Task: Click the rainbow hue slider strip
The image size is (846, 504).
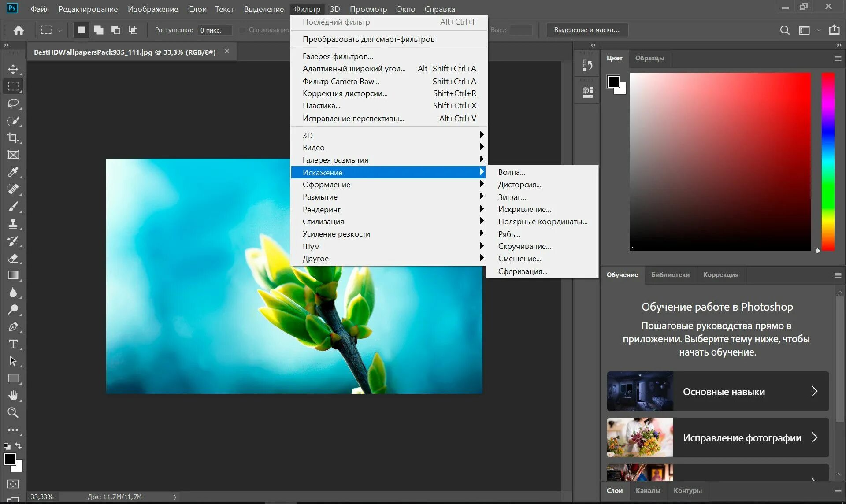Action: [828, 161]
